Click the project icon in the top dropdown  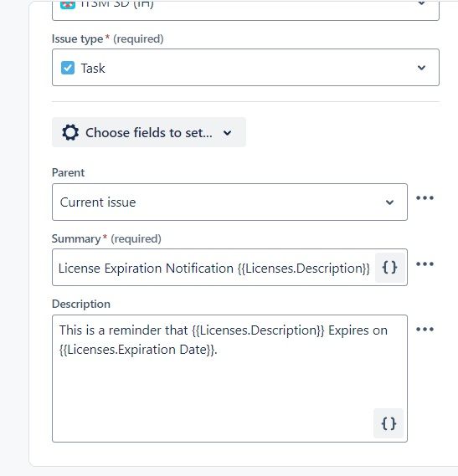coord(68,5)
